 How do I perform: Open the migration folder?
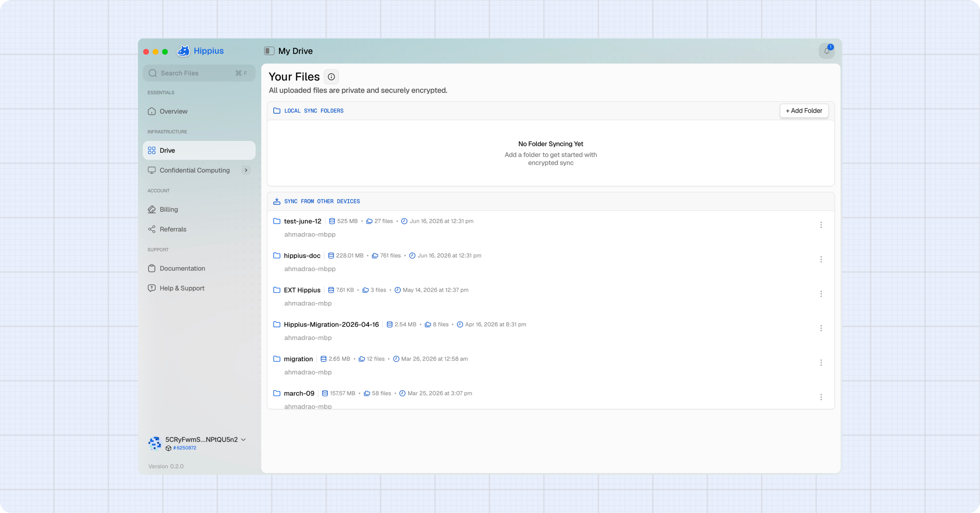(x=298, y=359)
